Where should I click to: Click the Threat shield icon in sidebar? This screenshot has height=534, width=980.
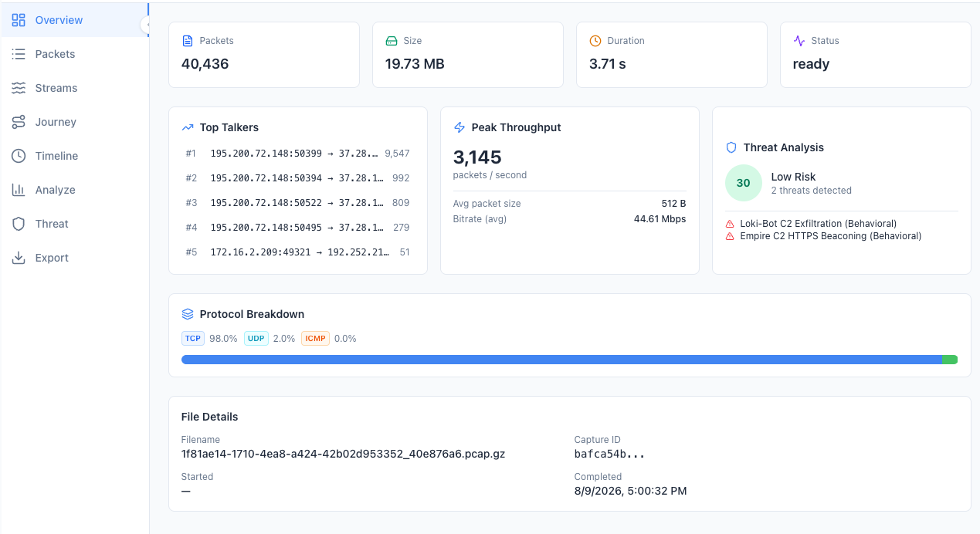[19, 224]
